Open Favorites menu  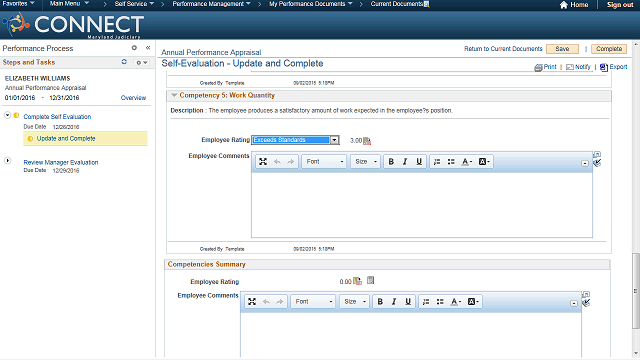click(x=18, y=4)
